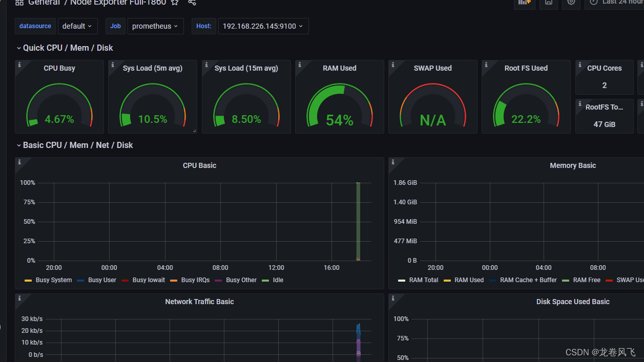Click info icon on CPU Basic panel
This screenshot has width=644, height=362.
pyautogui.click(x=19, y=162)
